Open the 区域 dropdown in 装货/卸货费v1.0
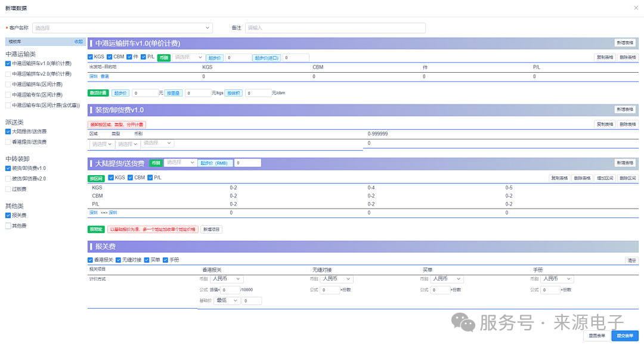Screen dimensions: 644x348 pos(101,144)
